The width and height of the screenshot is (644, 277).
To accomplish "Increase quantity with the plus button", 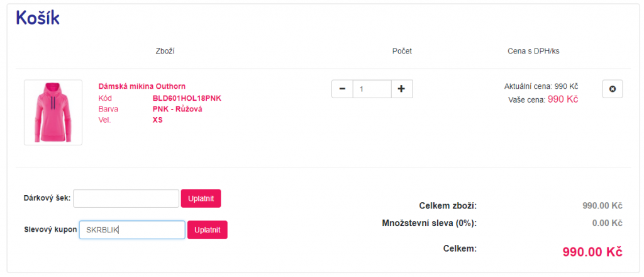I will click(x=402, y=89).
